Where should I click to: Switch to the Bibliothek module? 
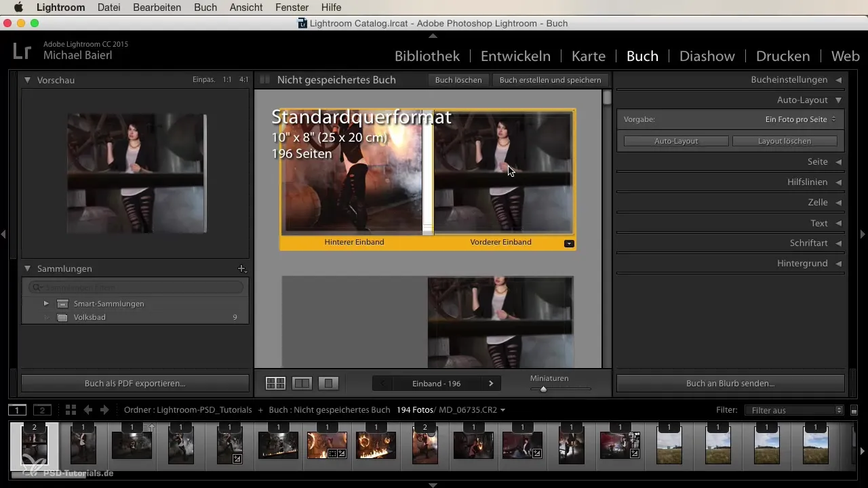point(427,56)
